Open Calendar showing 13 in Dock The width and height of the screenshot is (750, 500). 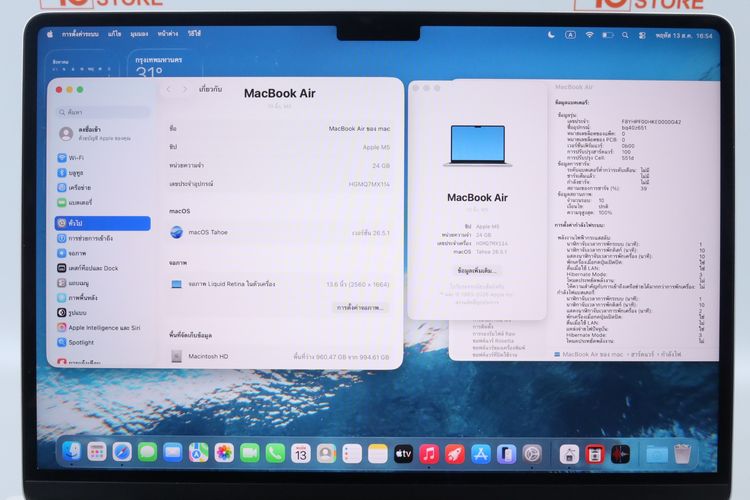pos(301,453)
